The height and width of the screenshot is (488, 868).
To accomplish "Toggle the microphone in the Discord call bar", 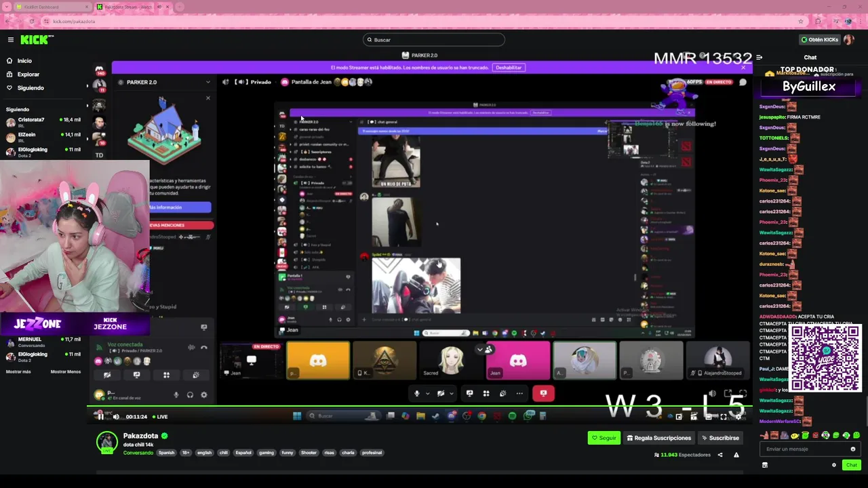I will coord(416,393).
